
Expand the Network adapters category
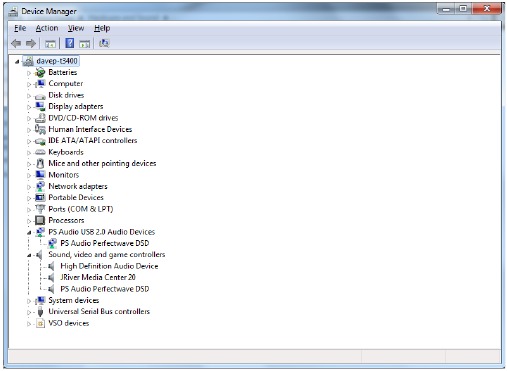tap(29, 187)
